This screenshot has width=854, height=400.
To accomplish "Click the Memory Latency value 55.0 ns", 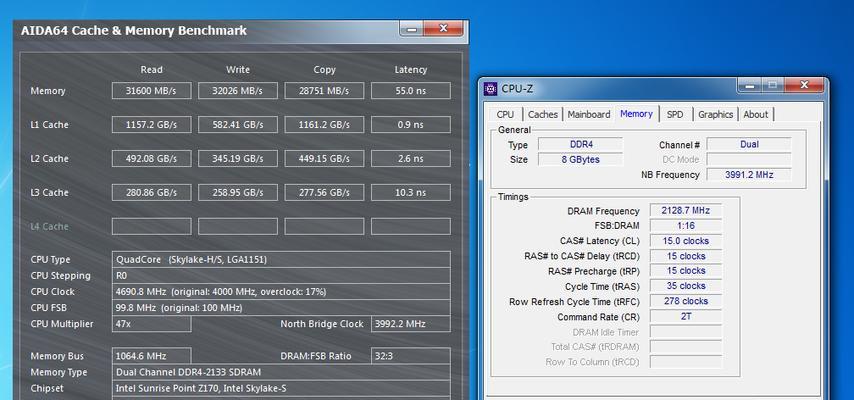I will tap(411, 90).
